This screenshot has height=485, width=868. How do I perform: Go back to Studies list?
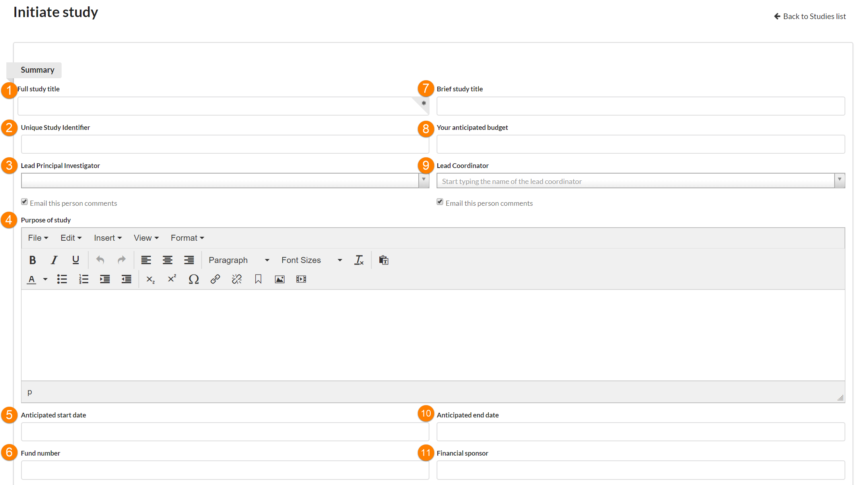(x=810, y=16)
